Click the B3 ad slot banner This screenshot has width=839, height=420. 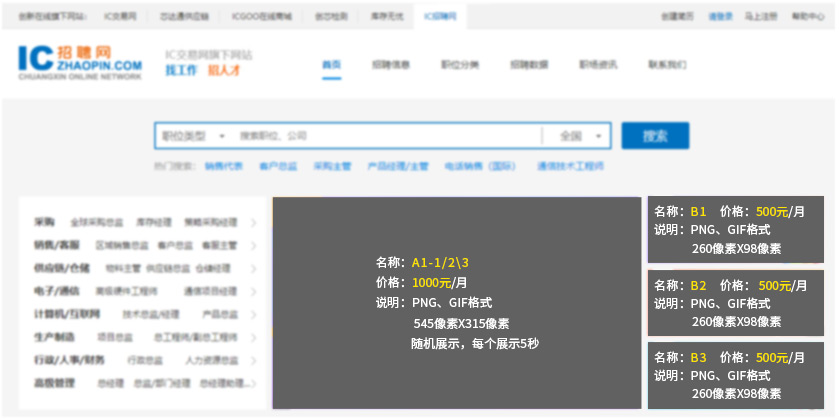tap(736, 376)
